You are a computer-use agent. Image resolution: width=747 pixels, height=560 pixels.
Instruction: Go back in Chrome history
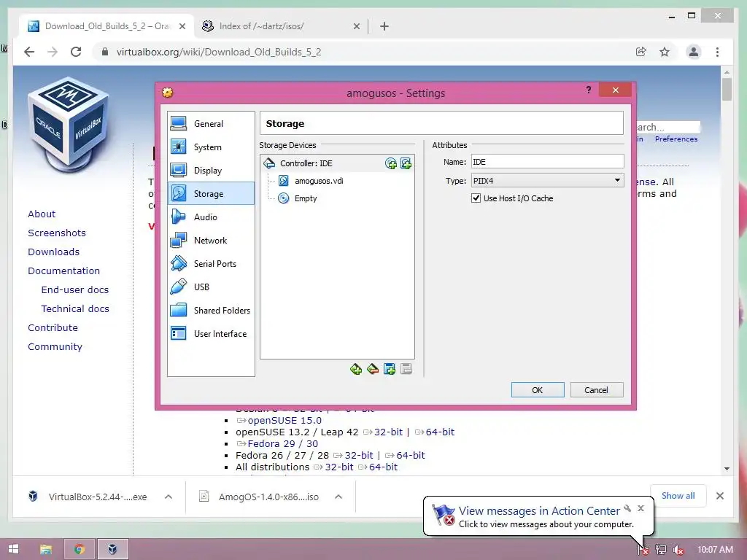tap(29, 52)
